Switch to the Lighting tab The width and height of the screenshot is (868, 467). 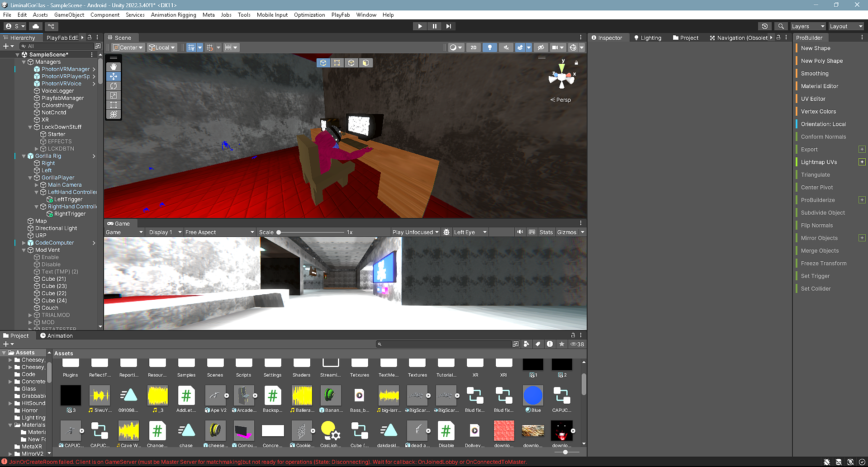[648, 38]
